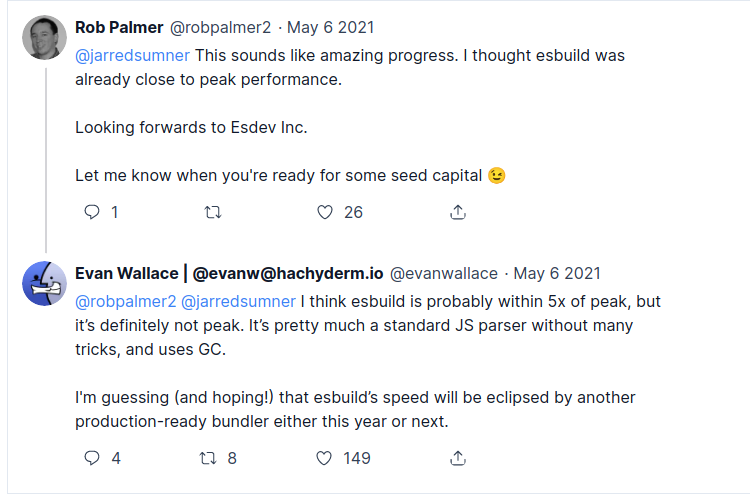Screen dimensions: 750x494
Task: Like Evan Wallace's tweet
Action: [324, 458]
